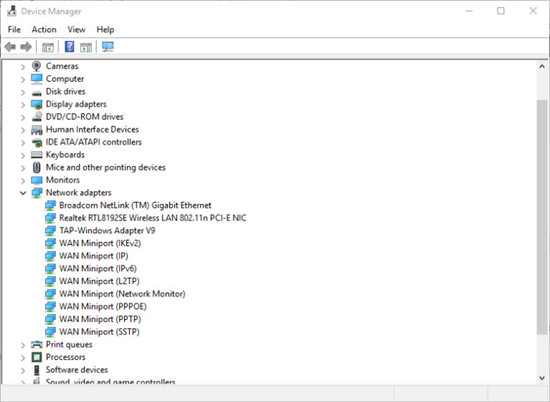Screen dimensions: 550x402
Task: Click the Monitors icon
Action: coord(36,180)
